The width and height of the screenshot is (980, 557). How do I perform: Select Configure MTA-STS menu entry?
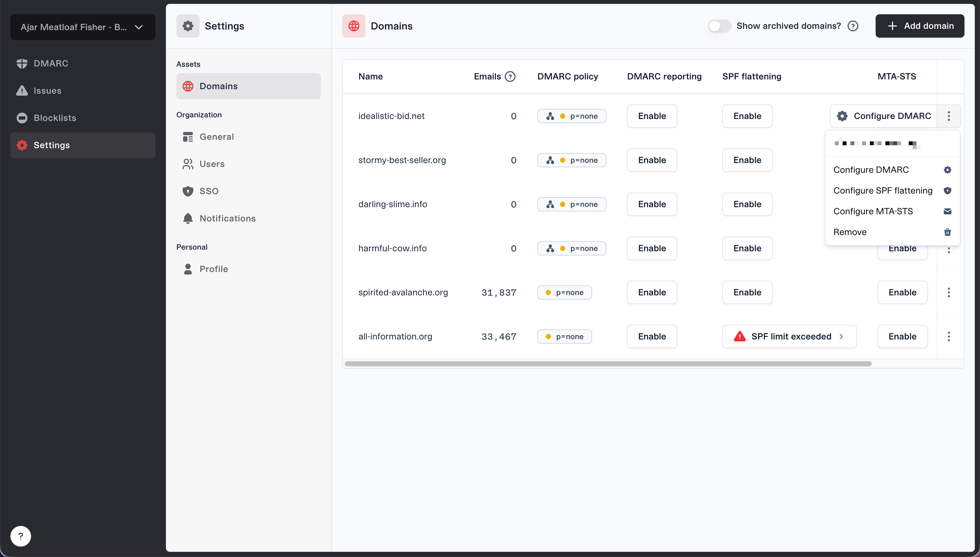[x=872, y=211]
